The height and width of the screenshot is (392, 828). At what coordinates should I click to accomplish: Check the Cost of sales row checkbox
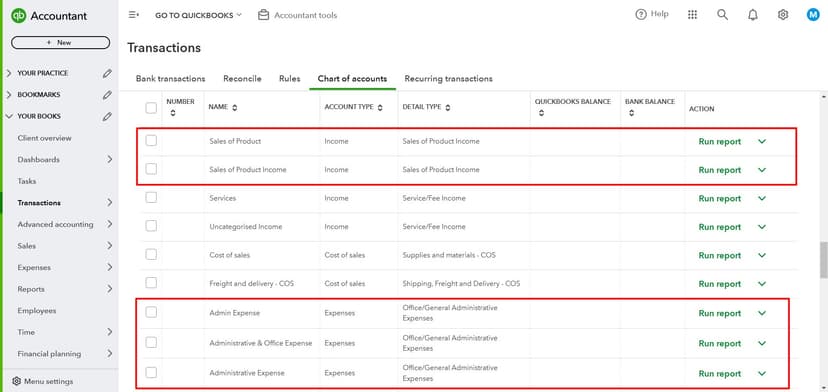[x=151, y=254]
